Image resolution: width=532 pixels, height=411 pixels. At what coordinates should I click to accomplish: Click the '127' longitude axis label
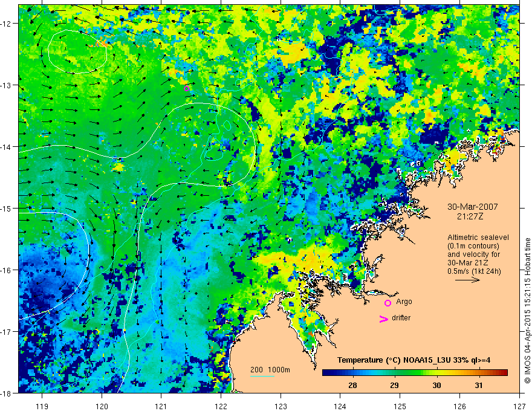point(519,407)
